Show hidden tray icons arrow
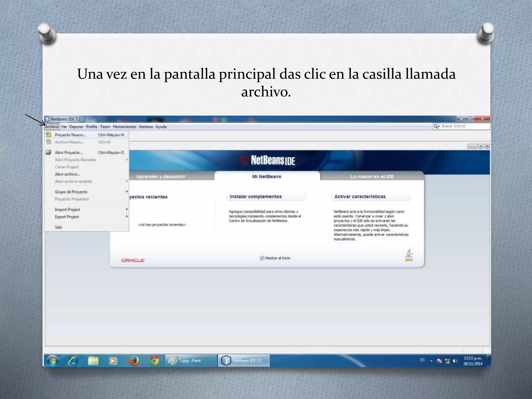This screenshot has height=399, width=532. 431,361
